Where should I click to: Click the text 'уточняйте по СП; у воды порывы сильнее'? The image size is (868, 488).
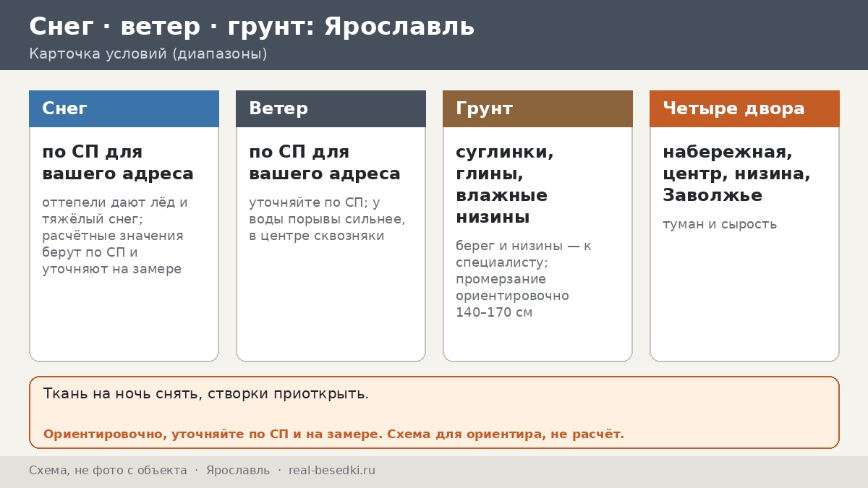(327, 211)
